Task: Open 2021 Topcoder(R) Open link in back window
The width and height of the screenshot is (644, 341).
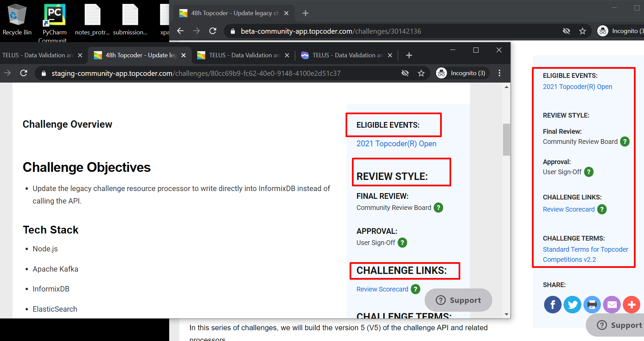Action: (x=577, y=87)
